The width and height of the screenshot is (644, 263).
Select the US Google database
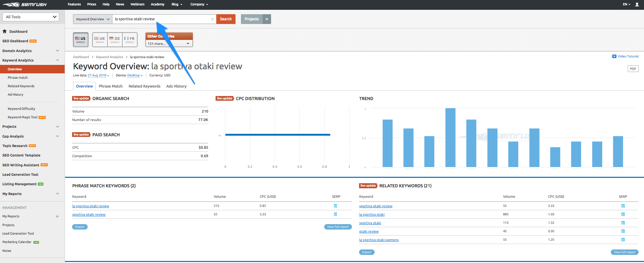[x=81, y=40]
